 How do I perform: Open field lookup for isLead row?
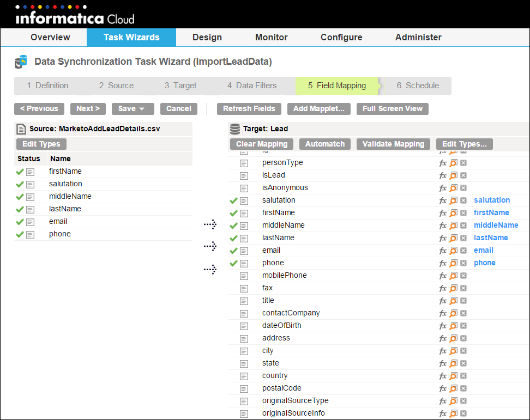coord(453,175)
